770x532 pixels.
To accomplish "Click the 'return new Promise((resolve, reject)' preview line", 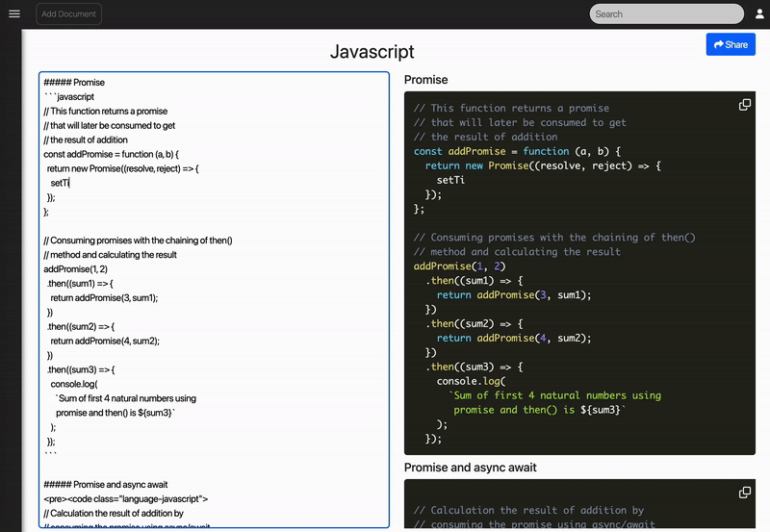I will pos(543,165).
